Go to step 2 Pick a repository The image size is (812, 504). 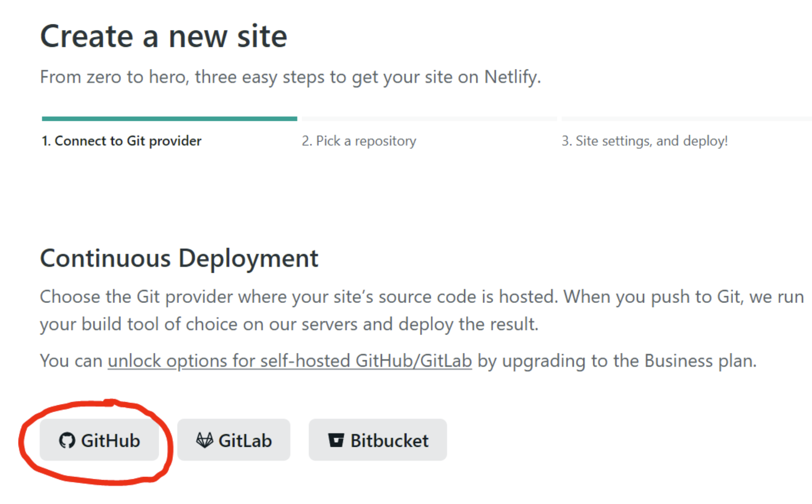coord(359,141)
